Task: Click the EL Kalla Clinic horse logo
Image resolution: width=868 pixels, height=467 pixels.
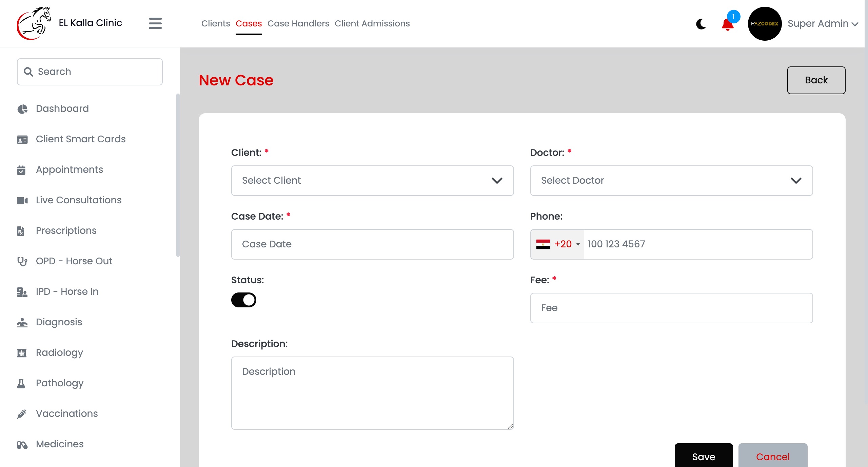Action: coord(34,23)
